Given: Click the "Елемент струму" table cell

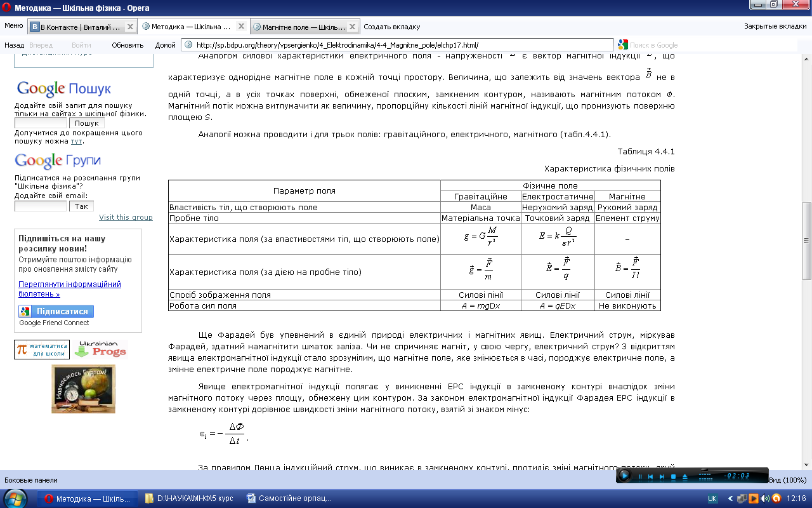Looking at the screenshot, I should click(627, 218).
